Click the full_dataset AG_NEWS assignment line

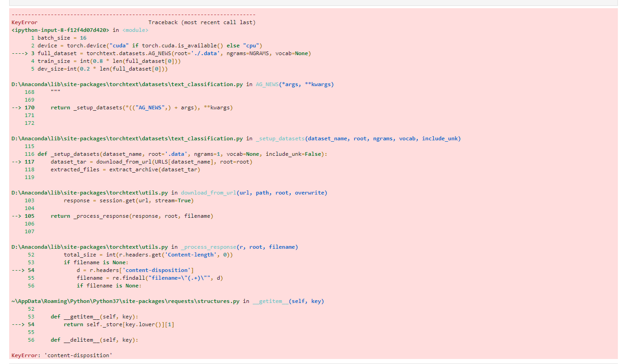(174, 53)
